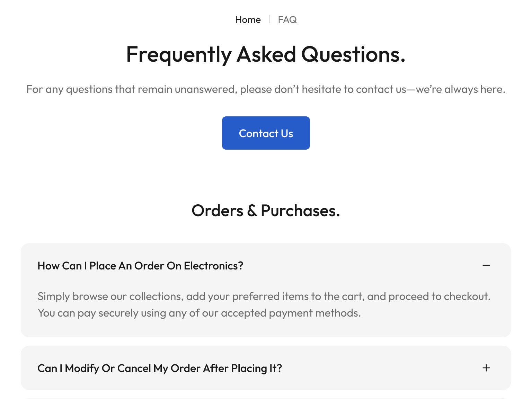
Task: Click the ampersand in the Orders & Purchases heading
Action: 252,211
